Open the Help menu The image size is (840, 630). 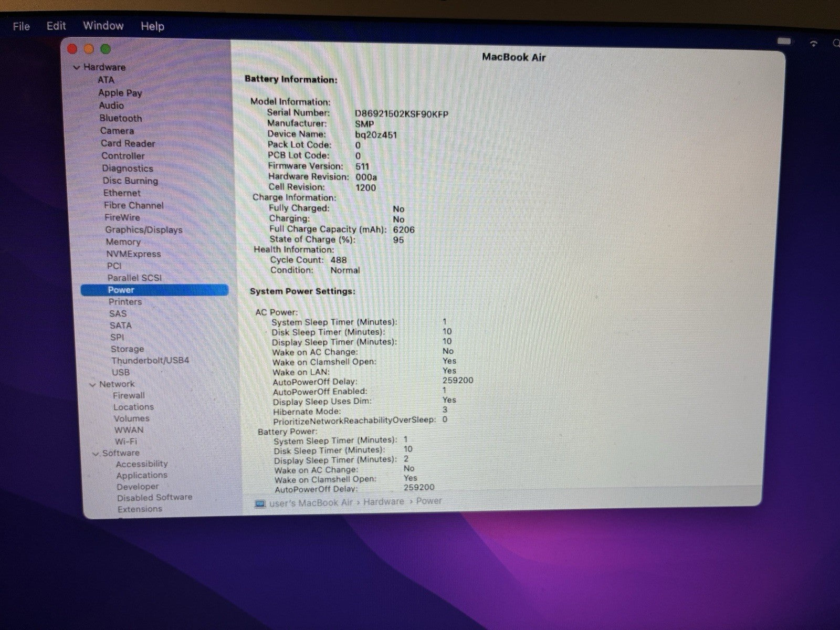152,26
